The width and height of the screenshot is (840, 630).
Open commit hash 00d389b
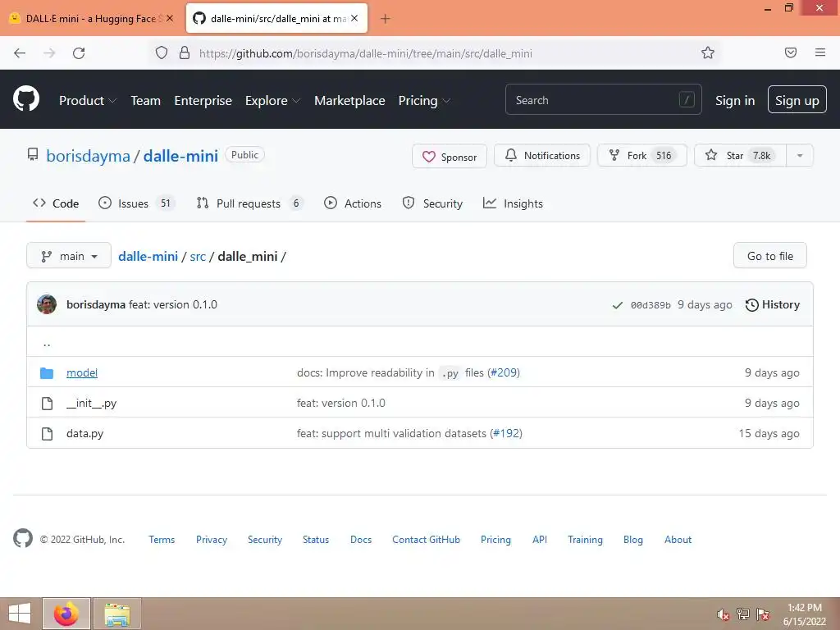[651, 305]
